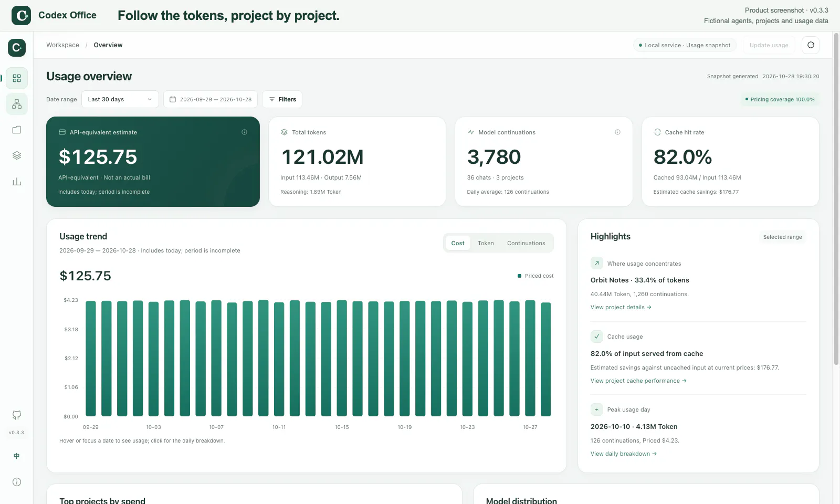840x504 pixels.
Task: Click the Where usage concentrates arrow icon
Action: (597, 263)
